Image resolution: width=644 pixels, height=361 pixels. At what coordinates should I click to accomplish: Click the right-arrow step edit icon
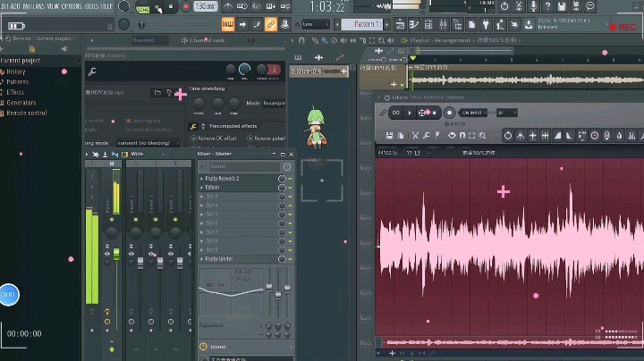(x=242, y=25)
